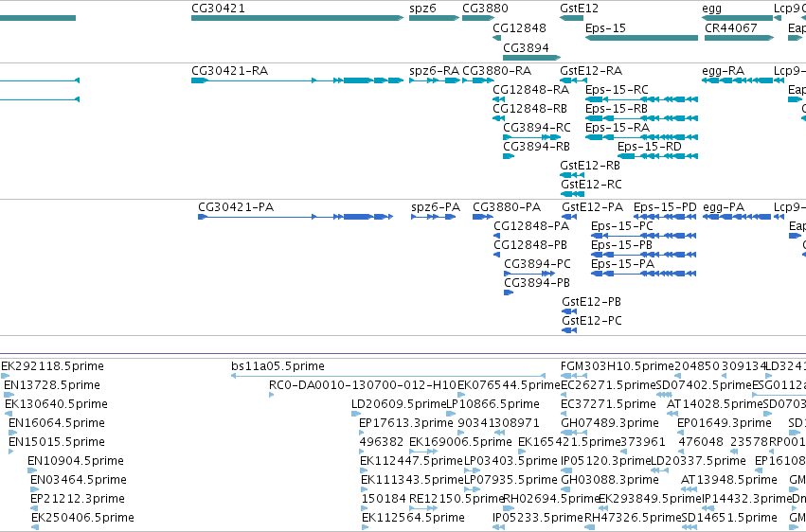Select the EP01649.3prime EST marker
This screenshot has height=532, width=806.
[682, 433]
